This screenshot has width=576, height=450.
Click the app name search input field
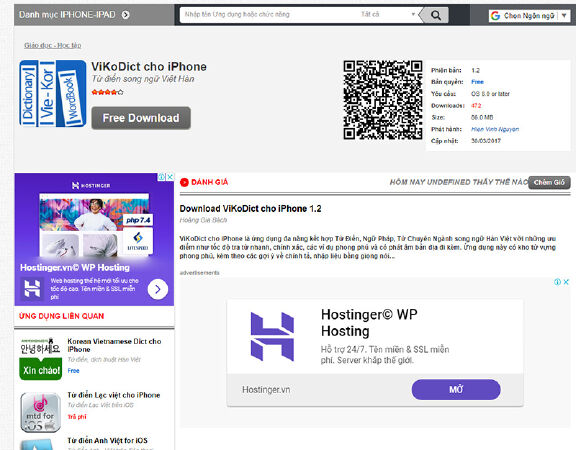(268, 14)
